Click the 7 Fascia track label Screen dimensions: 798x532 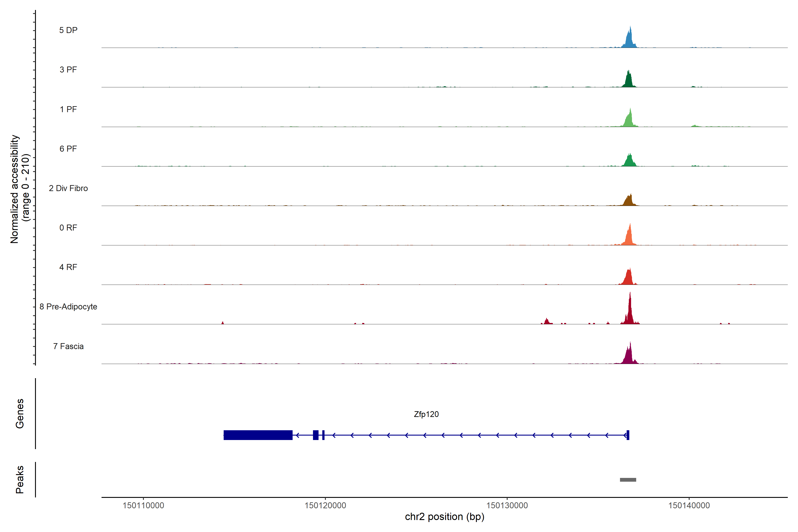(68, 346)
